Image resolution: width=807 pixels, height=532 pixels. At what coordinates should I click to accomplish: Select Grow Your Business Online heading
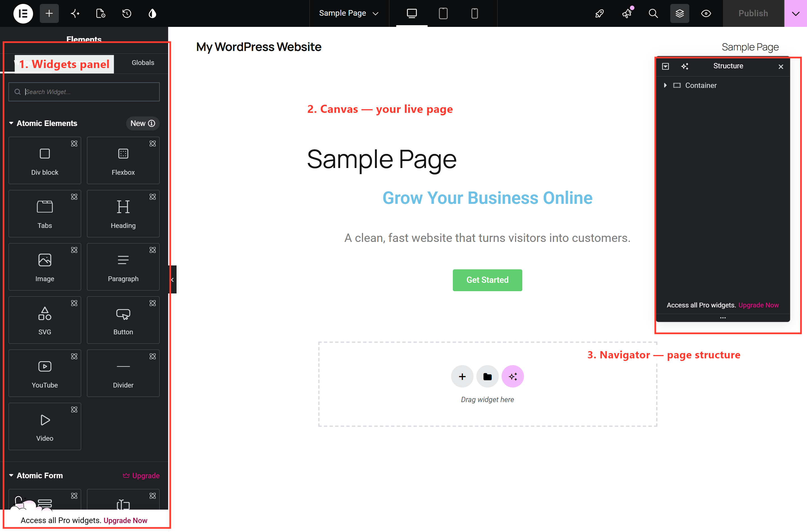487,198
